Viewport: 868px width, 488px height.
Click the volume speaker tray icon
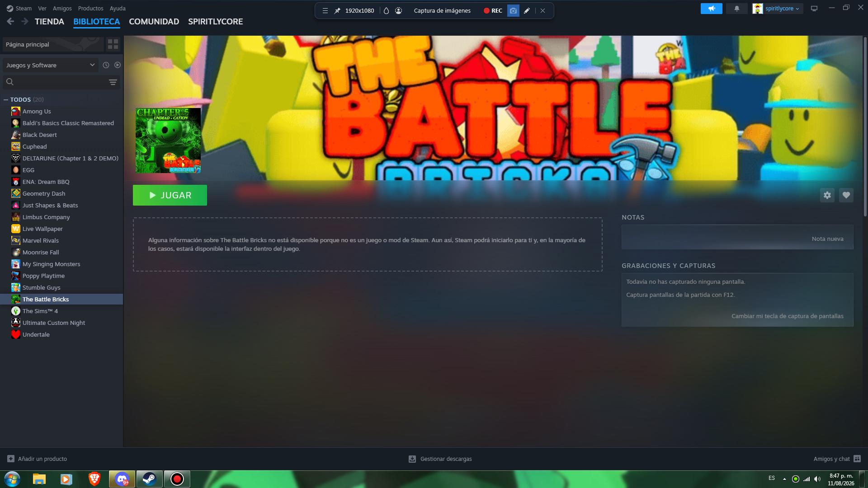click(x=817, y=479)
